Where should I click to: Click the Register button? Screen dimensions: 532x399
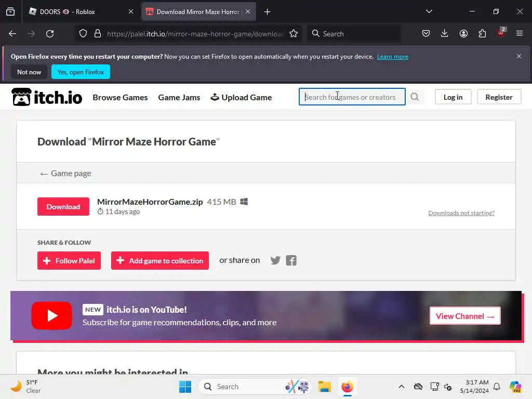(499, 97)
